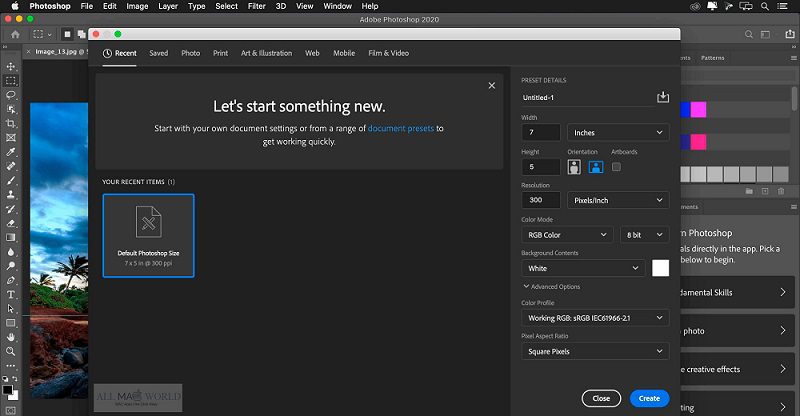Select the Crop tool

tap(11, 124)
